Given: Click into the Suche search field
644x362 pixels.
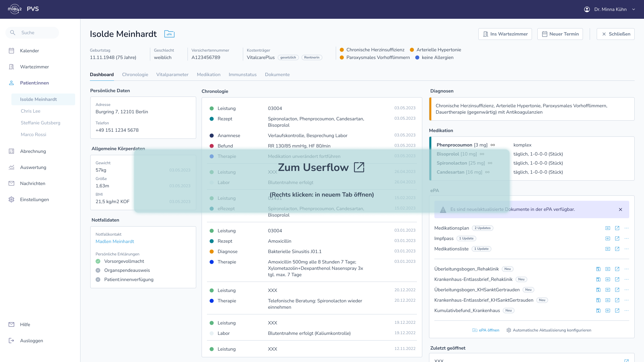Looking at the screenshot, I should [37, 33].
